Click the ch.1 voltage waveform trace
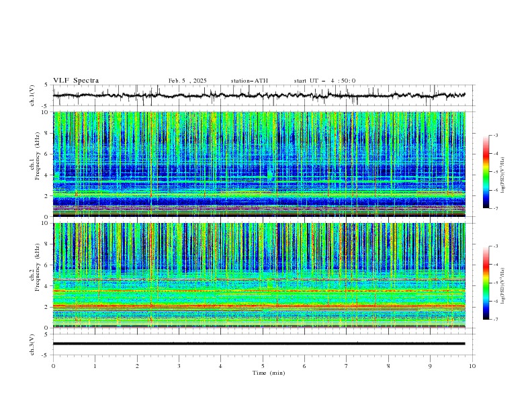This screenshot has width=532, height=411. (x=259, y=95)
